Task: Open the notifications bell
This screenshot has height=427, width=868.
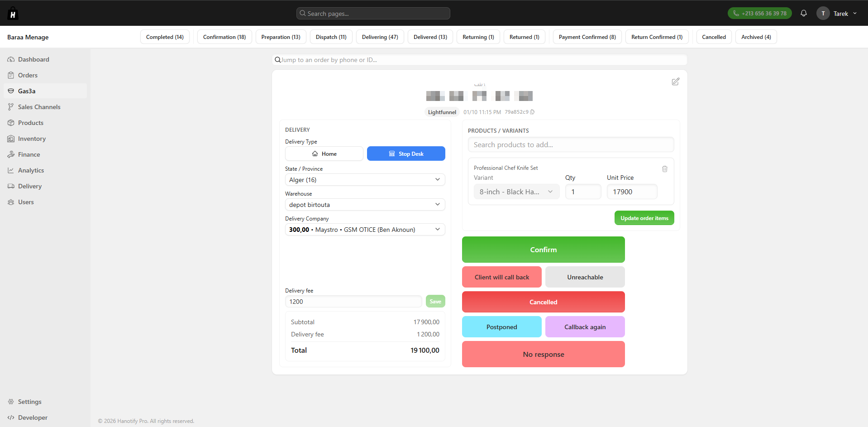Action: coord(804,13)
